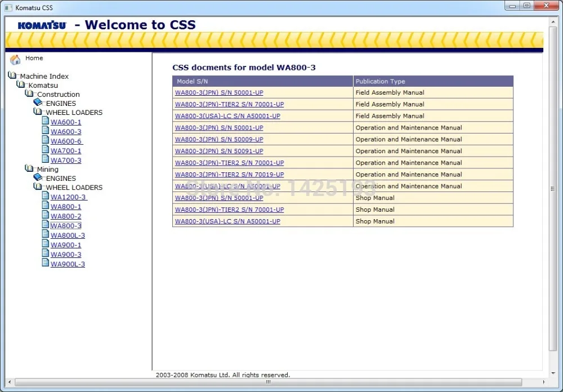Viewport: 563px width, 392px height.
Task: Click the document icon beside WA700-1
Action: click(x=45, y=149)
